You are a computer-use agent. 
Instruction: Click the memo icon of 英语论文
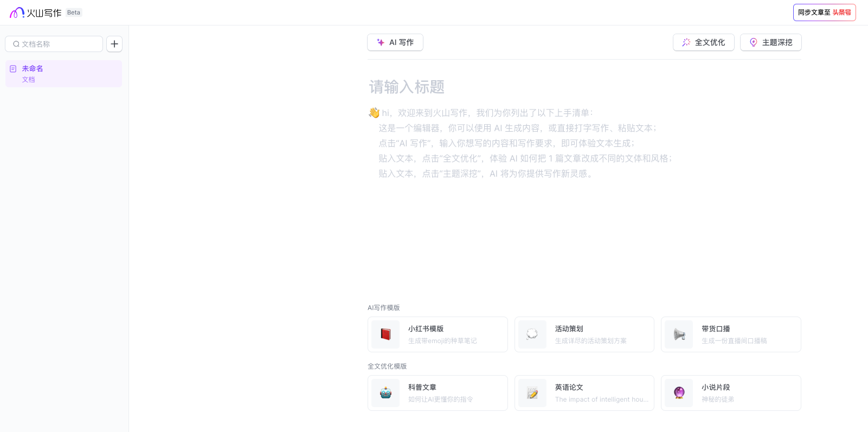coord(532,393)
